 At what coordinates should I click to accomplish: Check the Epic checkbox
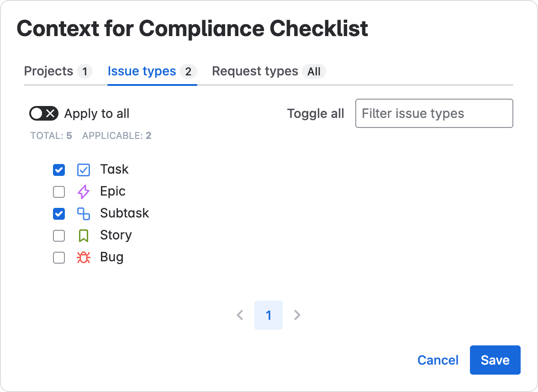[x=59, y=192]
